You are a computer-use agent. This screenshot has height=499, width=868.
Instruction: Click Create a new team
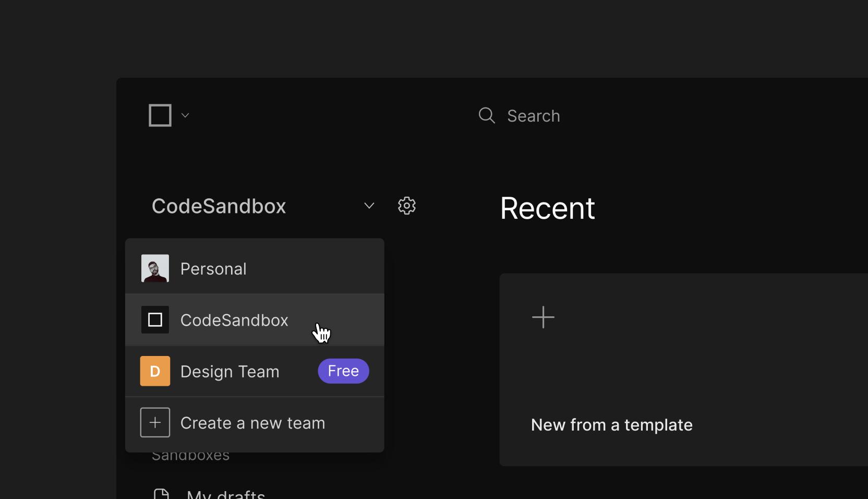pyautogui.click(x=252, y=423)
